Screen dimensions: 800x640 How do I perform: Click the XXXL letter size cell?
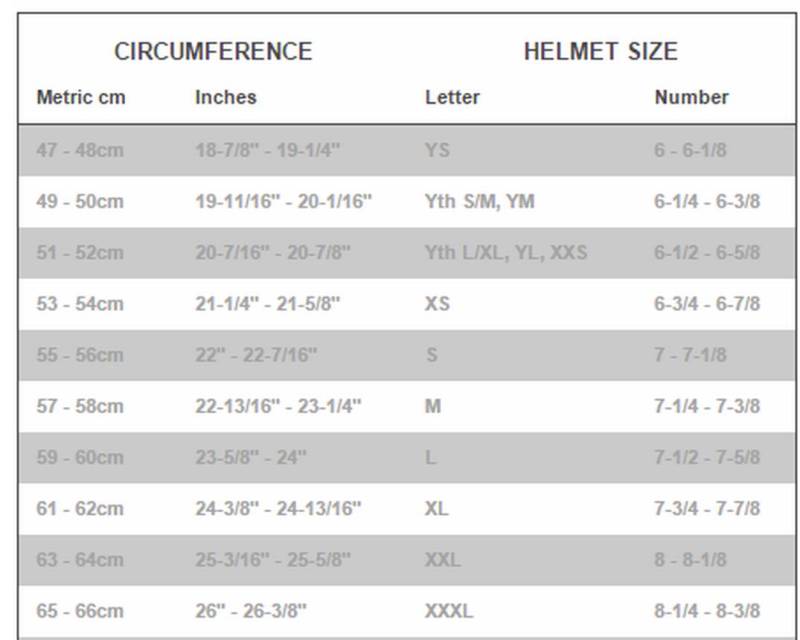click(449, 610)
